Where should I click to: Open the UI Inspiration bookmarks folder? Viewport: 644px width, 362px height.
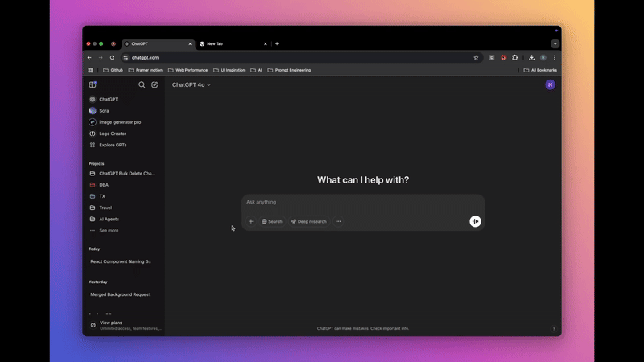229,70
